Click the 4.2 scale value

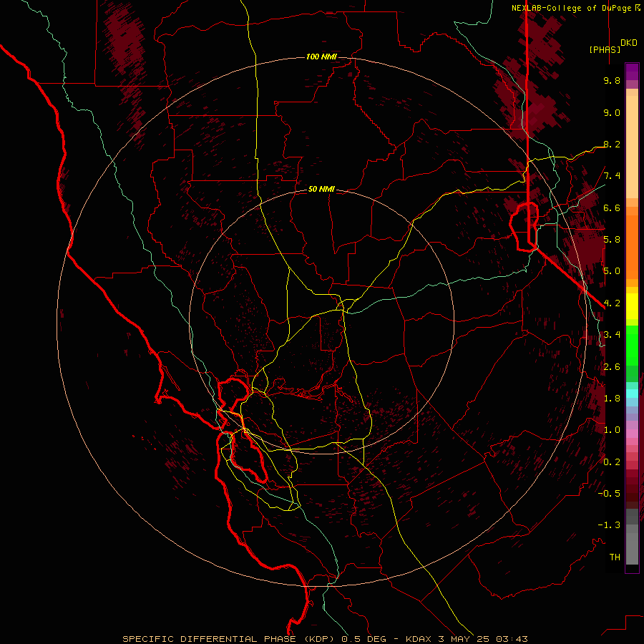[612, 303]
